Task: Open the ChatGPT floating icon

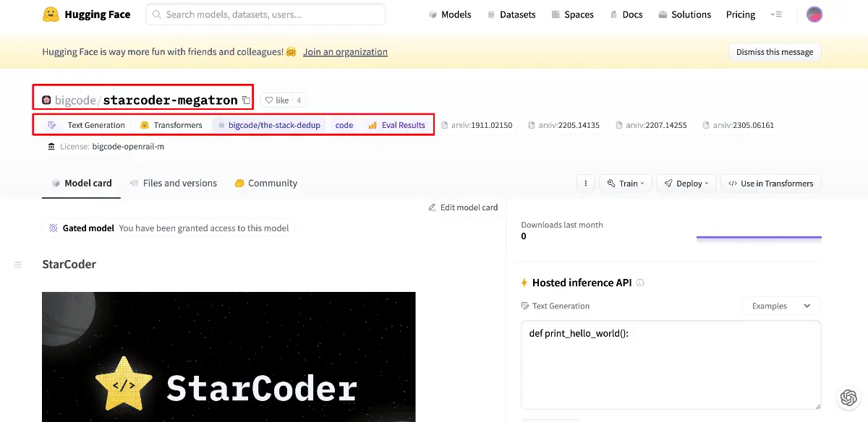Action: pyautogui.click(x=848, y=398)
